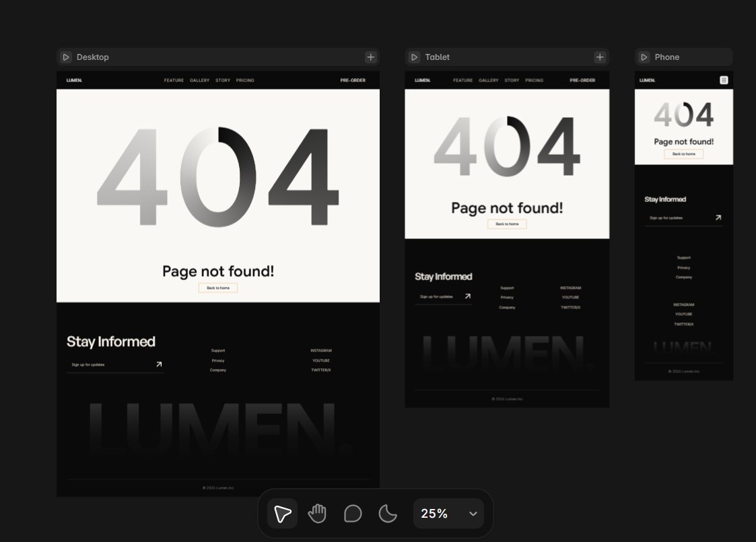Open the 25% zoom dropdown
This screenshot has width=756, height=542.
tap(448, 514)
